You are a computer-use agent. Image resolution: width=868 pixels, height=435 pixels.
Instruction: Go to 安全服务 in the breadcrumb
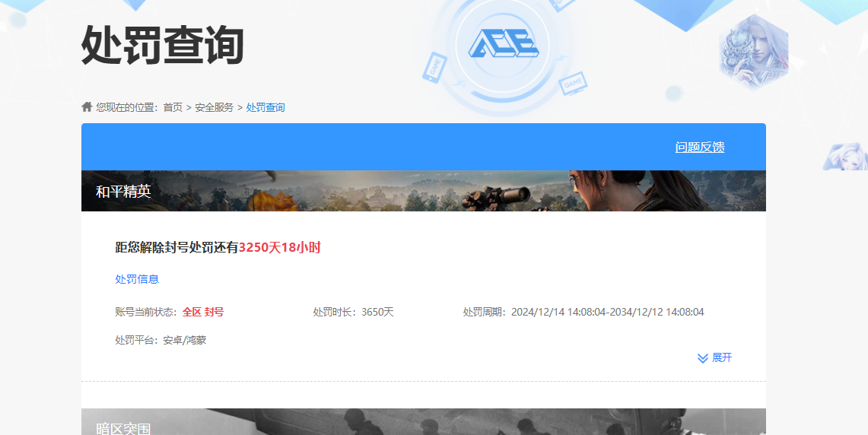pos(214,108)
